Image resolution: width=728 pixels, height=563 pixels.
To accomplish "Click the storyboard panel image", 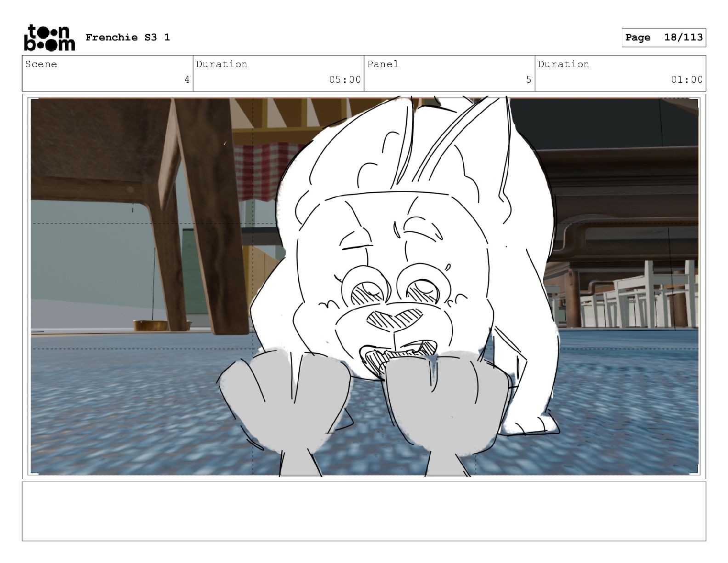I will coord(364,287).
